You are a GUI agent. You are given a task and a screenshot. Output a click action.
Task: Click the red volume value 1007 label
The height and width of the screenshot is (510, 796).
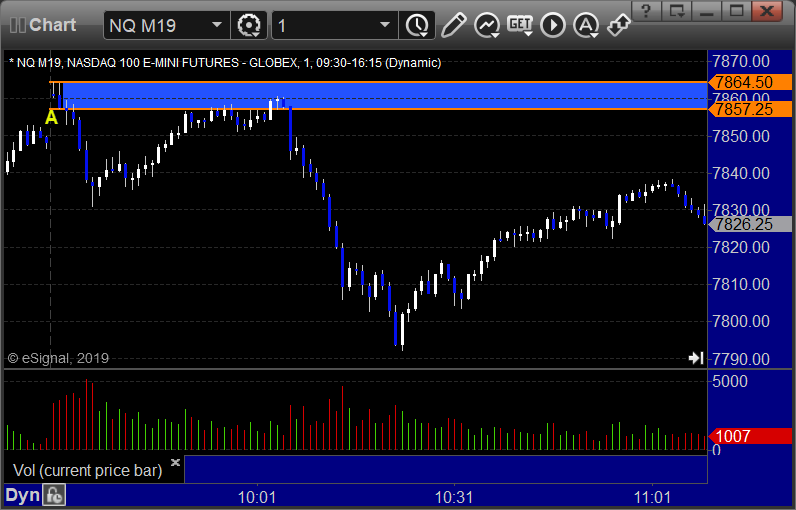pyautogui.click(x=750, y=436)
